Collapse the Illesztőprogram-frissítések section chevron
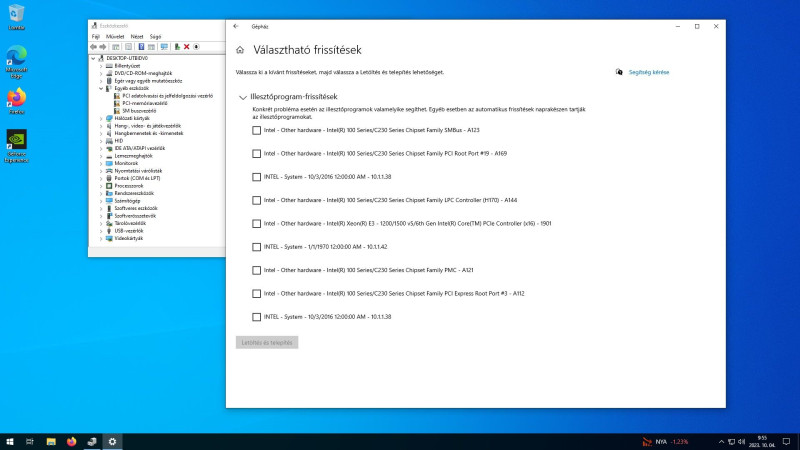Image resolution: width=800 pixels, height=450 pixels. [x=243, y=97]
